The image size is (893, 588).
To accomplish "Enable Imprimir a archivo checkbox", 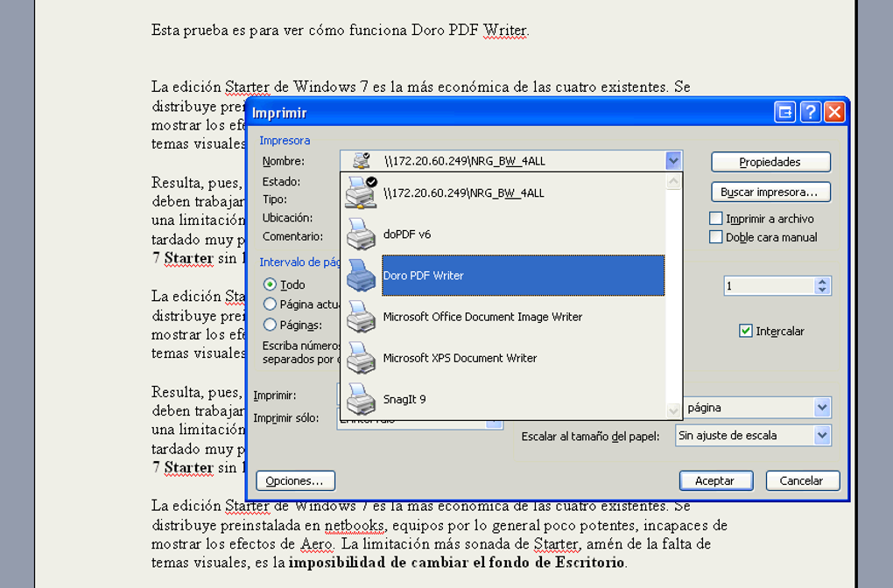I will [x=716, y=218].
